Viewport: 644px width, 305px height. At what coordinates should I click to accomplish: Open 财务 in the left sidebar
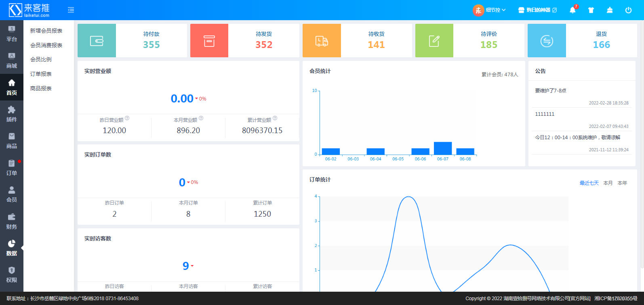point(12,221)
